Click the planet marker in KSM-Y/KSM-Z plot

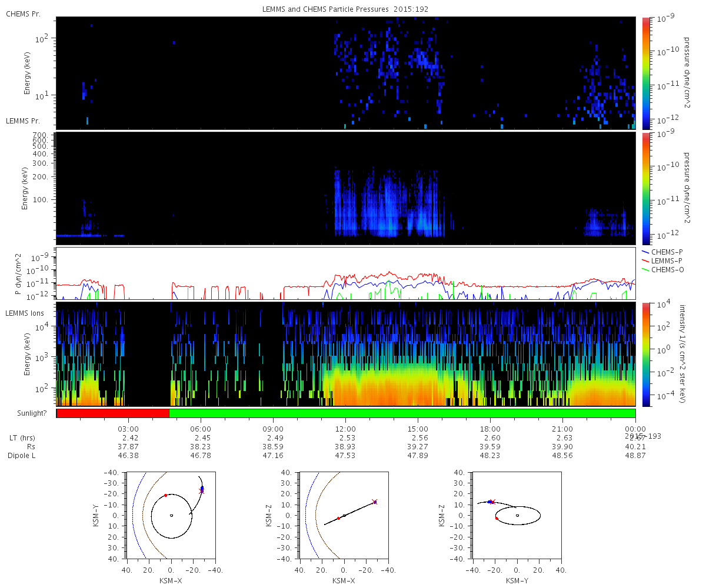point(517,515)
